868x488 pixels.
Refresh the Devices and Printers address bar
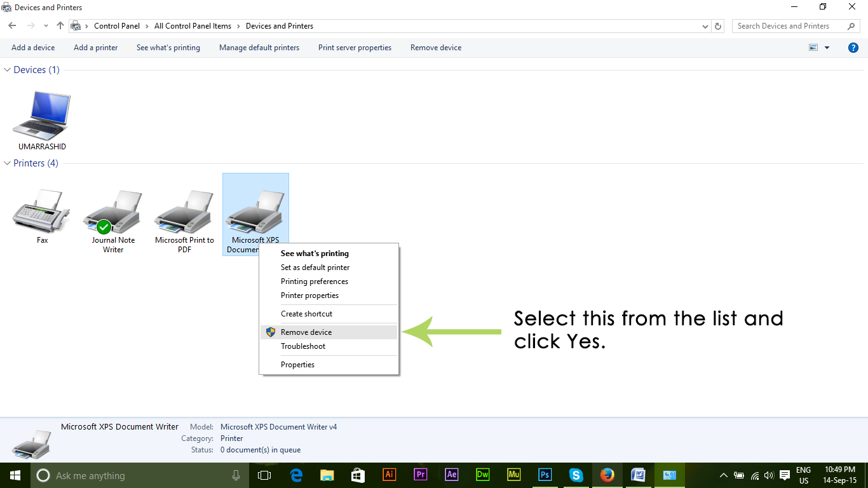click(719, 26)
